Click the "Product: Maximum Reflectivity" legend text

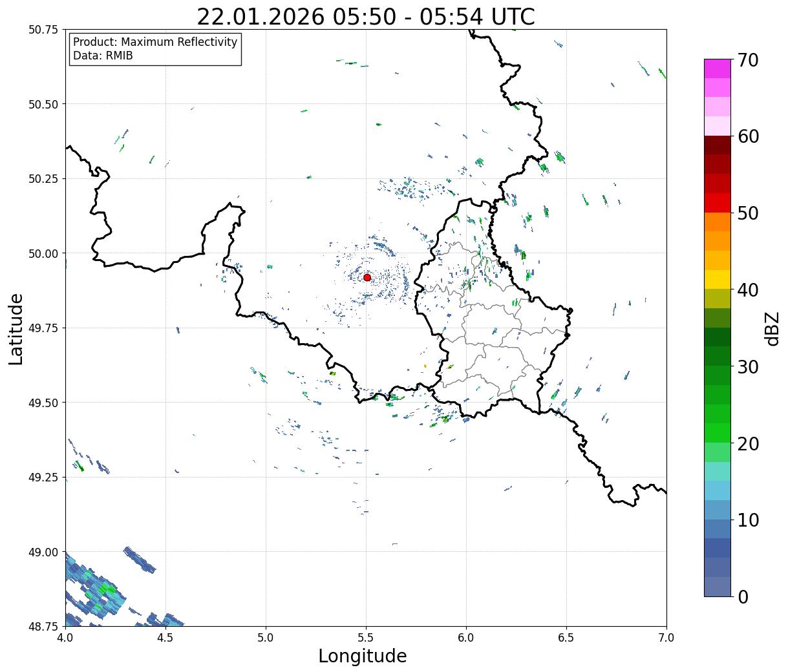(155, 42)
